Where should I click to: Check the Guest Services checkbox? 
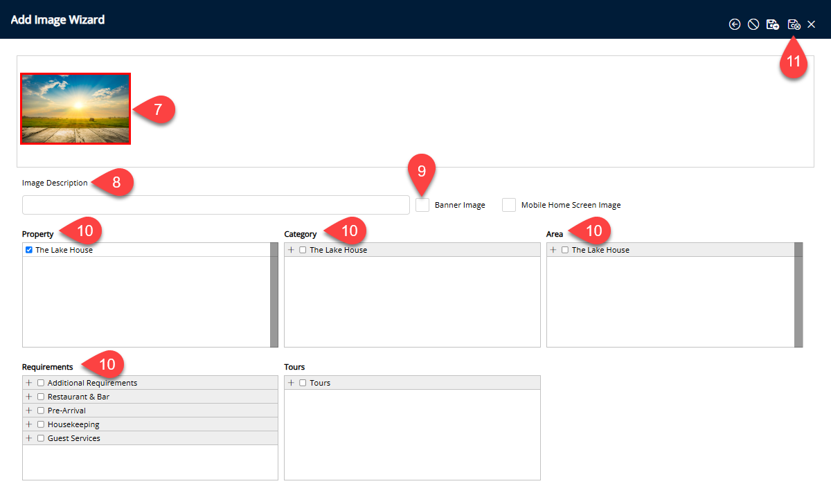coord(41,438)
